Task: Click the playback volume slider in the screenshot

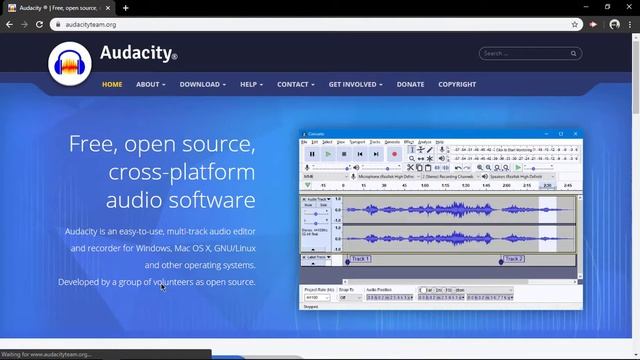Action: [381, 168]
